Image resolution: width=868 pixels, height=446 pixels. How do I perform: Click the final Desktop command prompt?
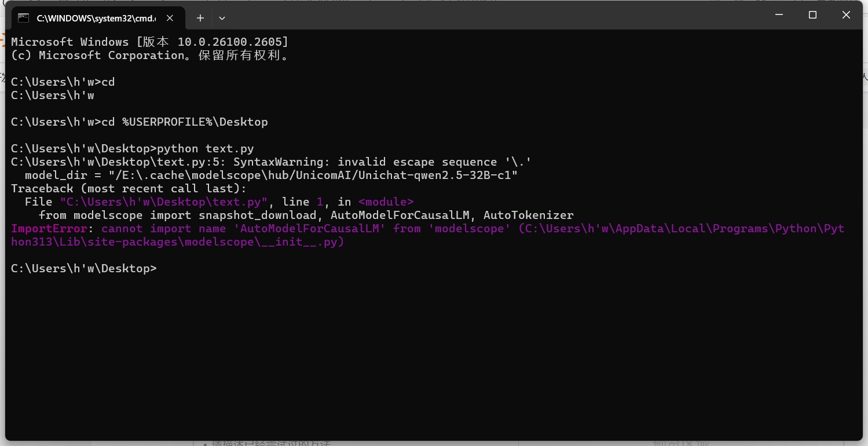84,268
